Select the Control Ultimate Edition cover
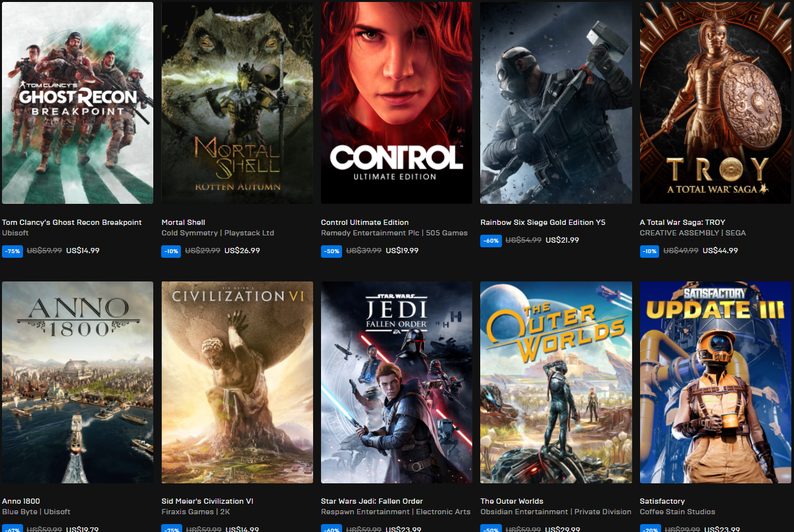This screenshot has height=532, width=794. [396, 103]
